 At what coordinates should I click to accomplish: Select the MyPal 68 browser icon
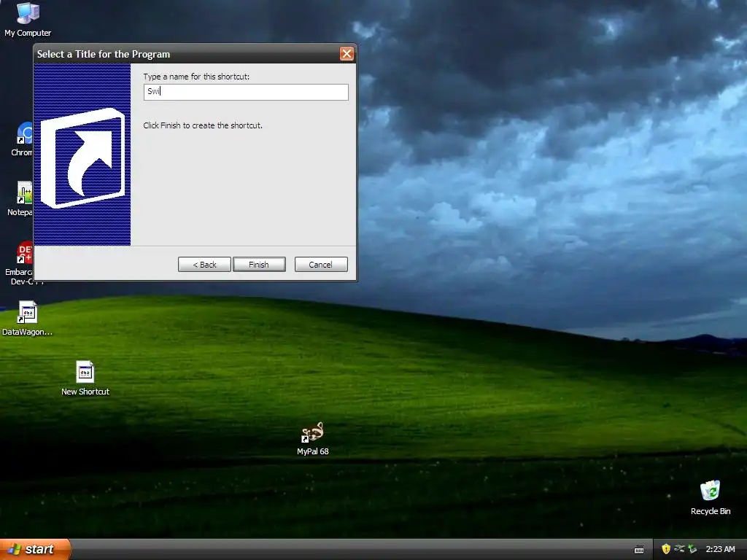coord(312,438)
